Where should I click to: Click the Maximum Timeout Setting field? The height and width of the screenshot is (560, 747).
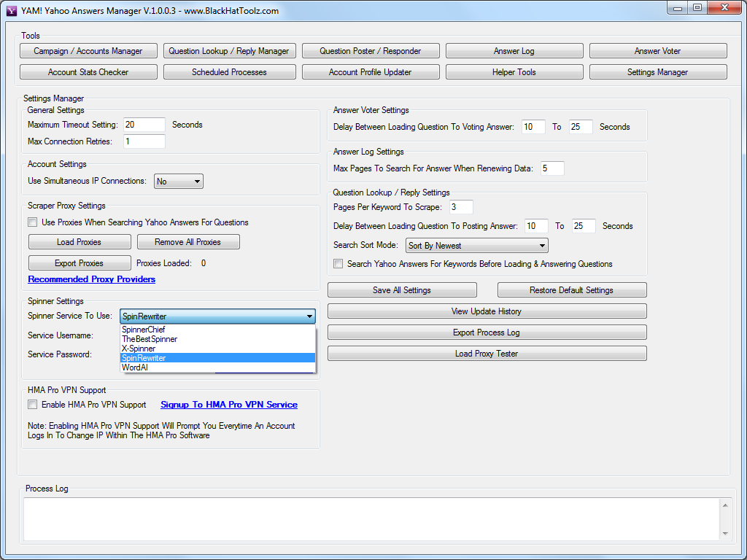(144, 125)
